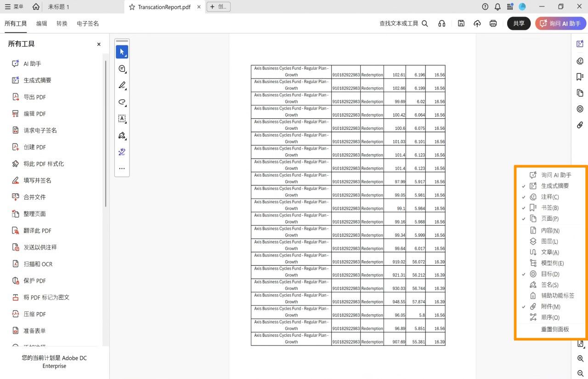The height and width of the screenshot is (379, 588).
Task: Open the user profile avatar
Action: coord(522,7)
